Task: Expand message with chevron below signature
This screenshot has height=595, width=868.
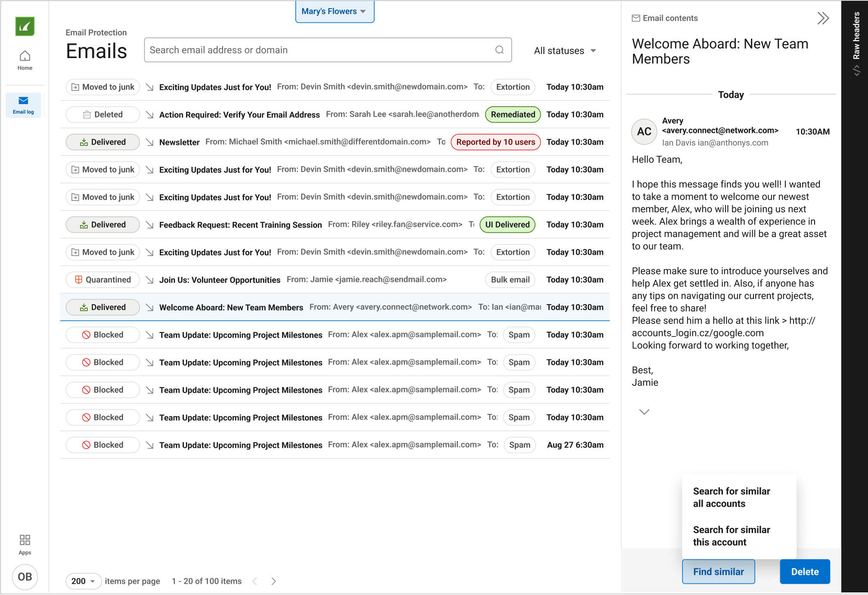Action: click(x=644, y=412)
